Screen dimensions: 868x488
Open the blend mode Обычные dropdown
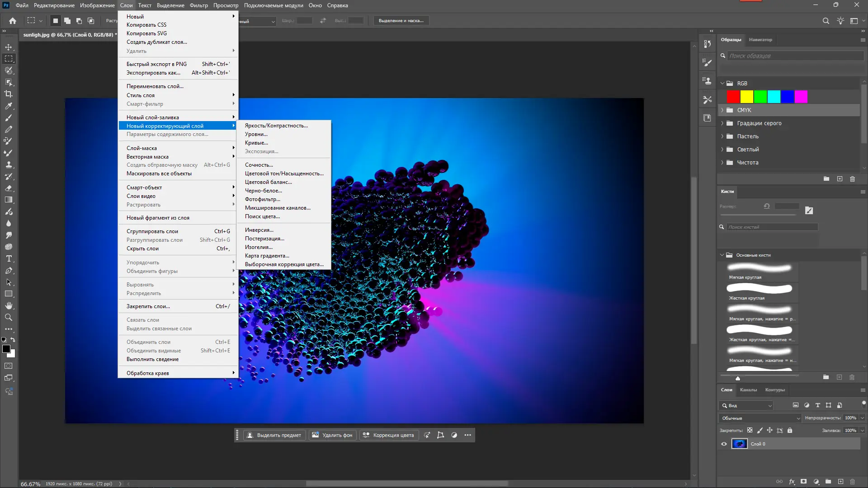pos(760,418)
